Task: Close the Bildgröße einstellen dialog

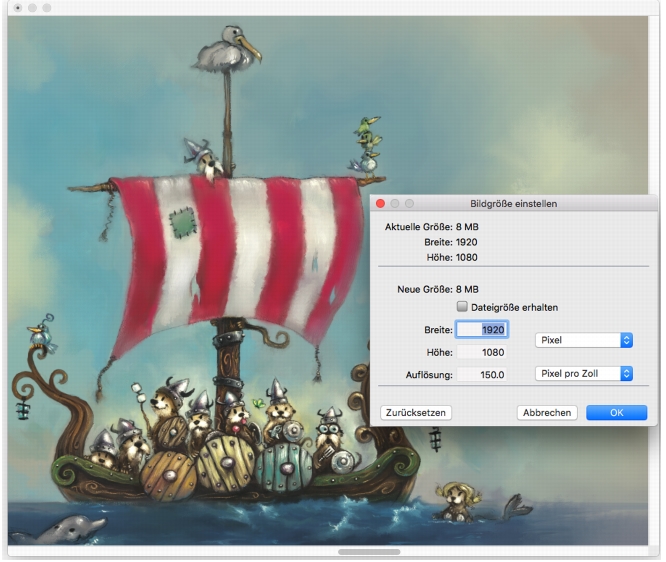Action: 381,204
